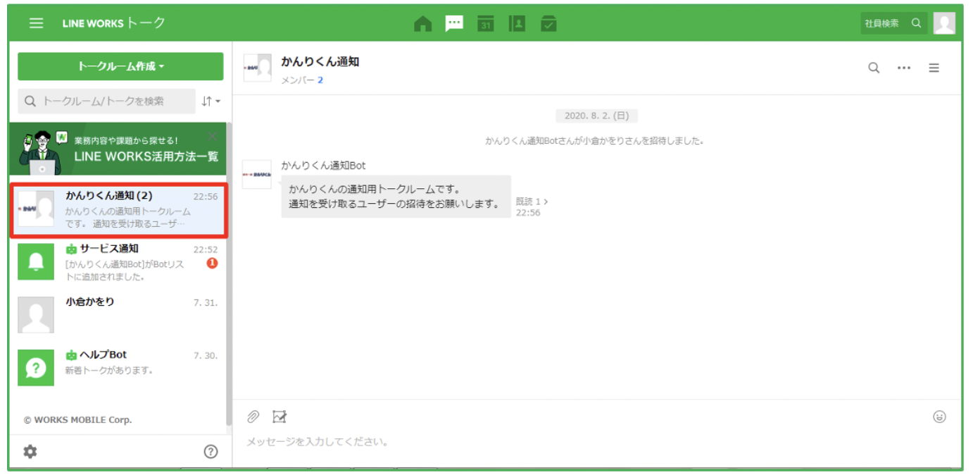
Task: Click the 社員検索 search magnifier icon
Action: coord(916,23)
